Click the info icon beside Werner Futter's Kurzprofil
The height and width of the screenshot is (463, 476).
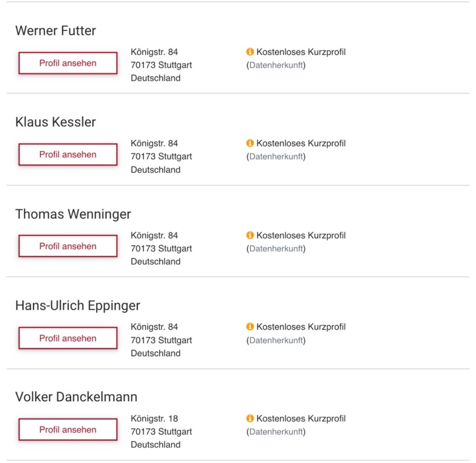(x=250, y=52)
